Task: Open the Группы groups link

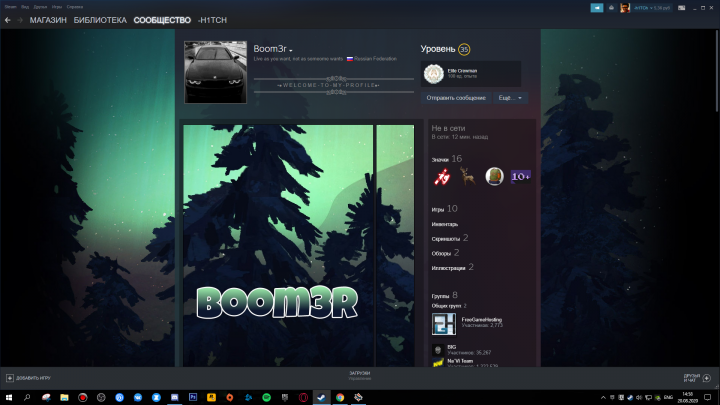Action: tap(440, 296)
